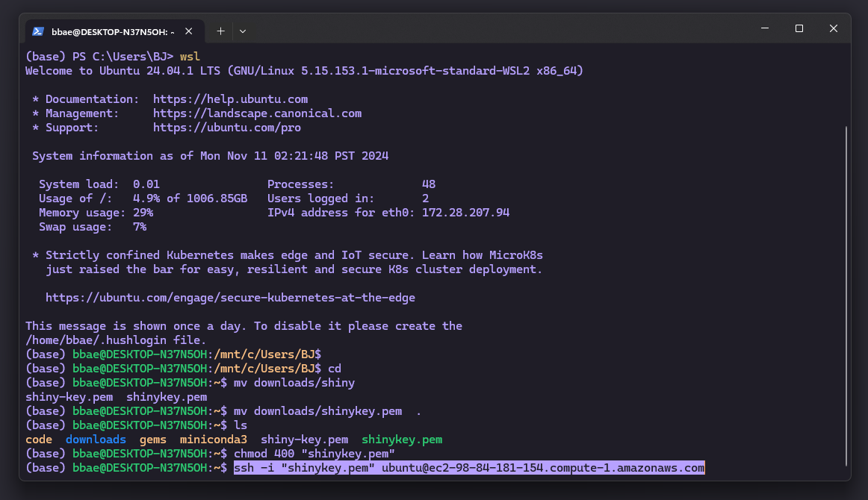Open a new tab with the plus button
Image resolution: width=868 pixels, height=500 pixels.
click(x=220, y=31)
